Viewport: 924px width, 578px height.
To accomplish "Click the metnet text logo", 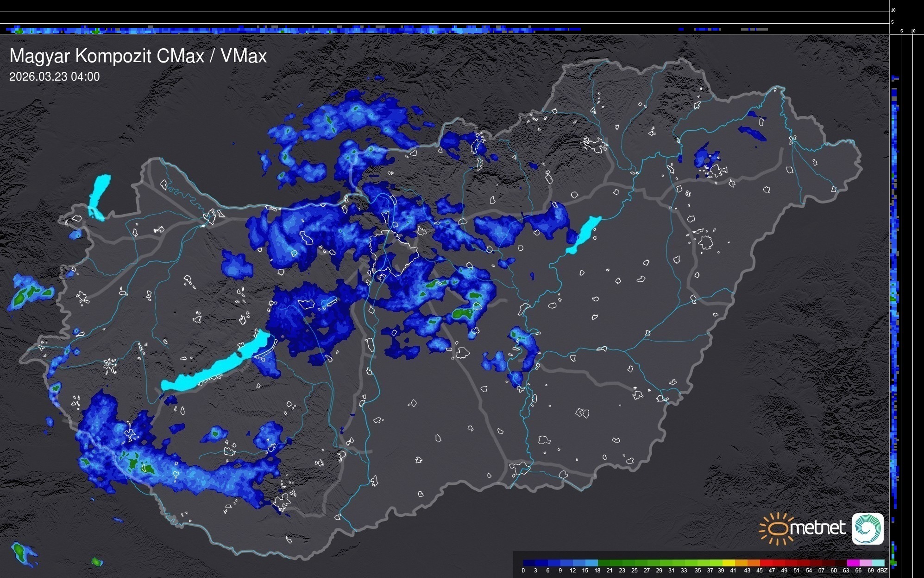I will click(817, 528).
